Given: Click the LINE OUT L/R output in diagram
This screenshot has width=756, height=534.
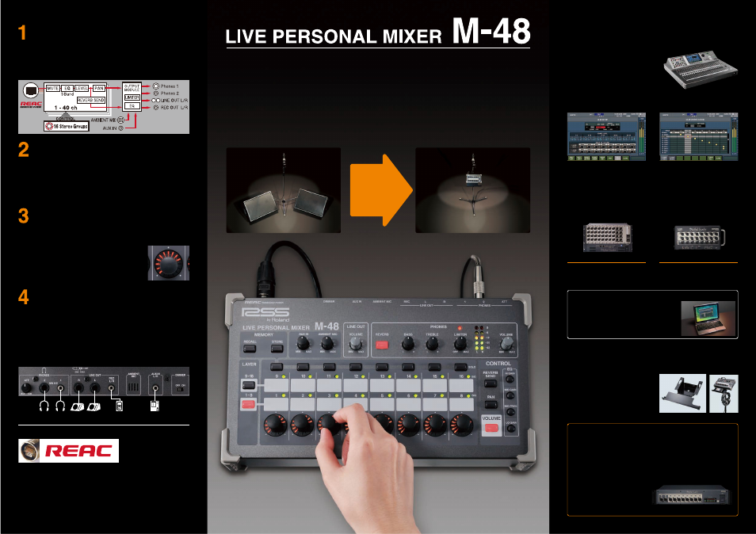Looking at the screenshot, I should (170, 101).
